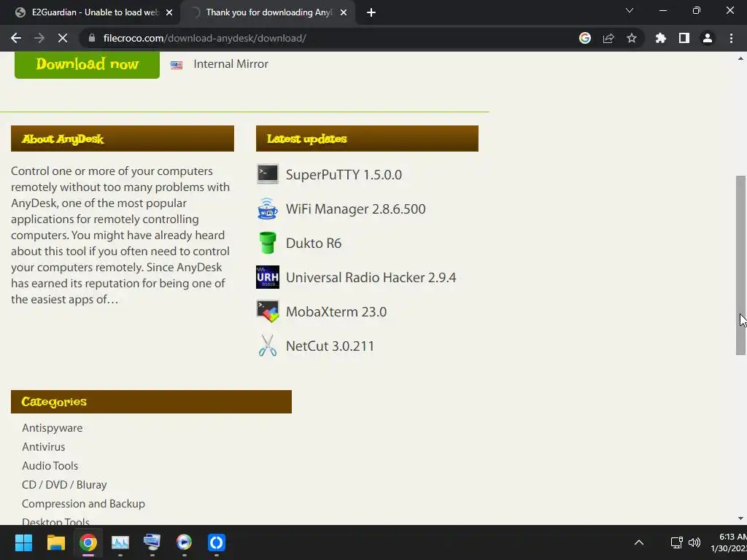Open Dukto R6 link
Image resolution: width=747 pixels, height=560 pixels.
(314, 244)
